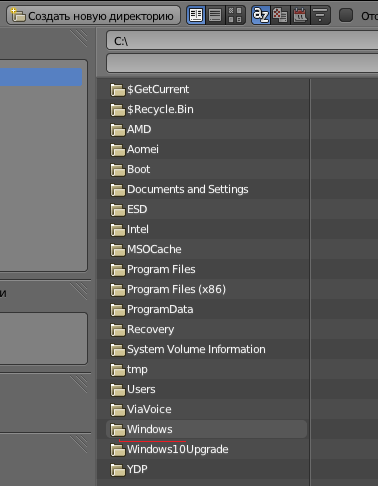Sort files alphabetically with the az icon
This screenshot has height=486, width=378.
coord(261,15)
